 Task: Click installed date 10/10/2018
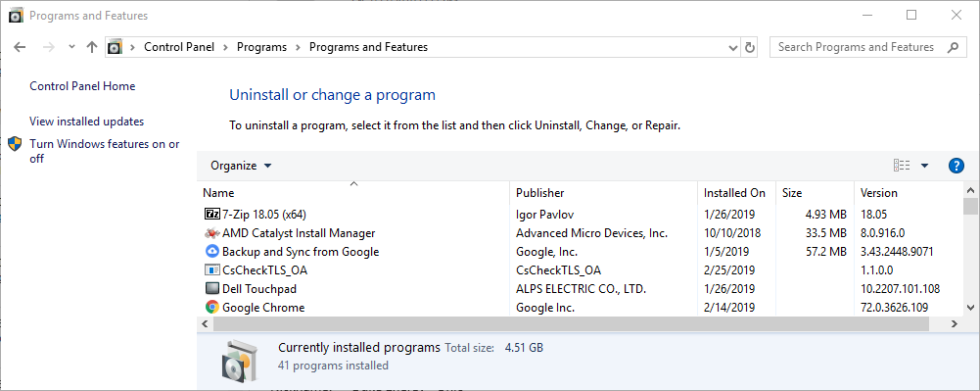pyautogui.click(x=732, y=232)
